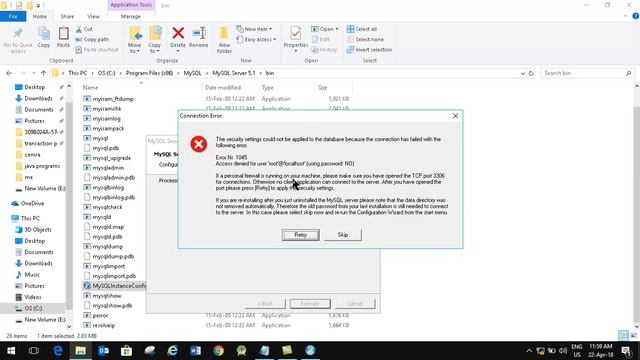The height and width of the screenshot is (360, 640).
Task: Select the myisam_ftdump file
Action: [113, 99]
